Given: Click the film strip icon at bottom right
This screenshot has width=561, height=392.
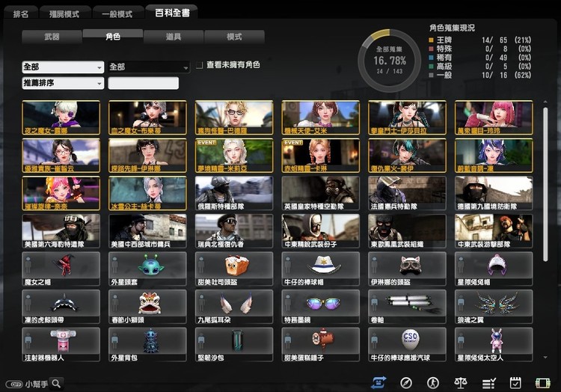Looking at the screenshot, I should tap(542, 382).
